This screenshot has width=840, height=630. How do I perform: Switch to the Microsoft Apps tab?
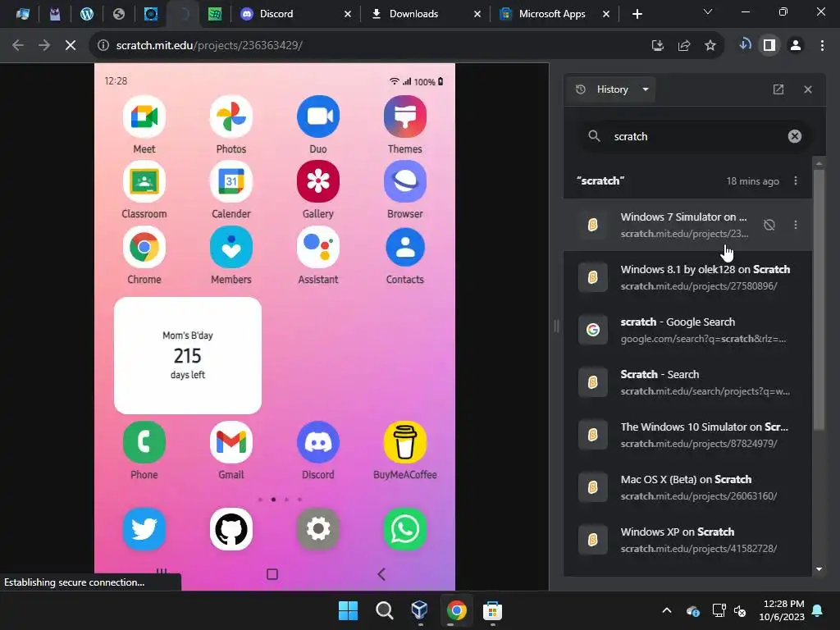coord(555,14)
